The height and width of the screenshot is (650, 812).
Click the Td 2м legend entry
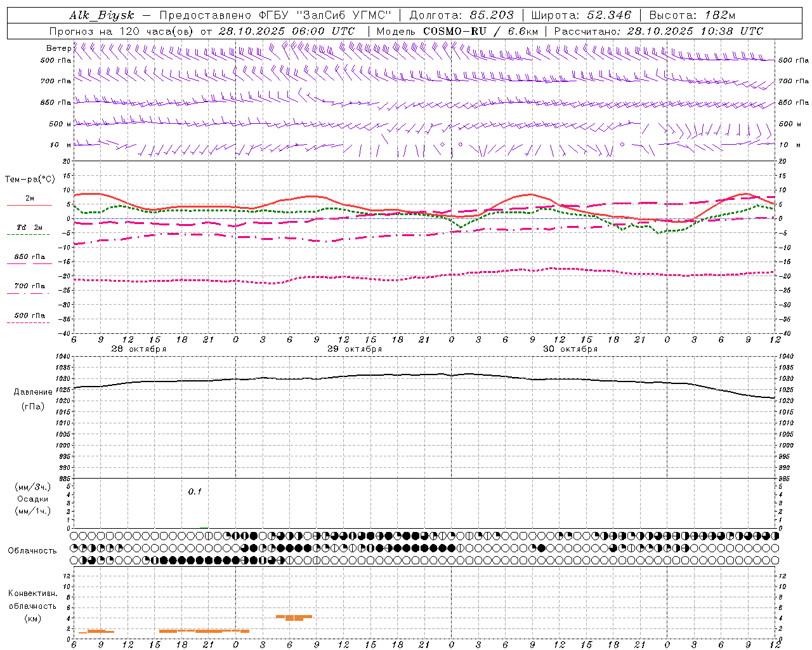click(30, 227)
